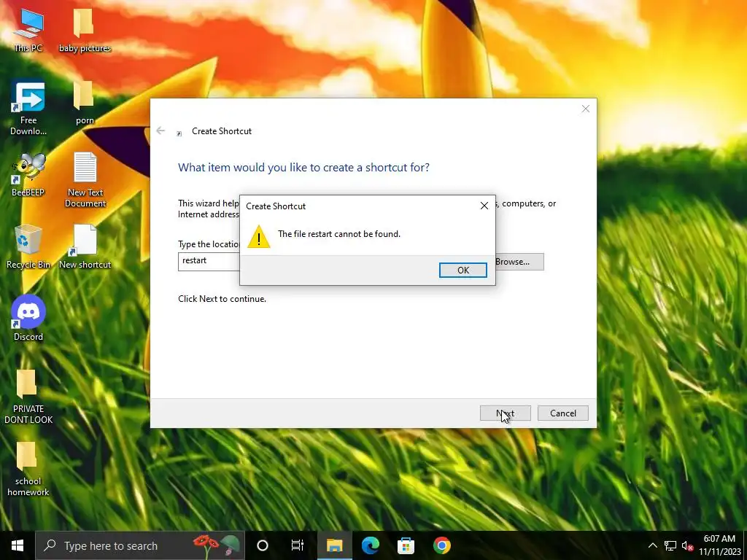Open File Explorer from taskbar
The height and width of the screenshot is (560, 747).
tap(334, 545)
